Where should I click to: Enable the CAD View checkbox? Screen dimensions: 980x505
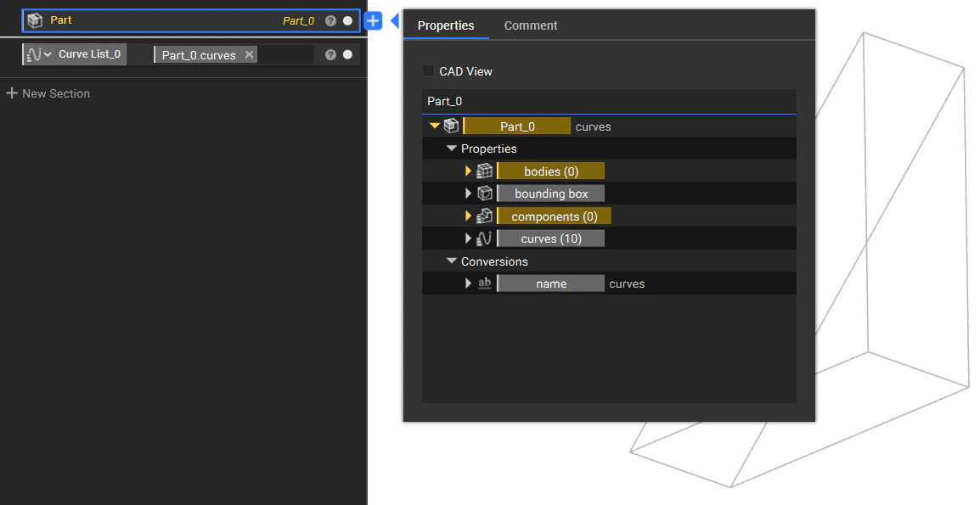(429, 71)
